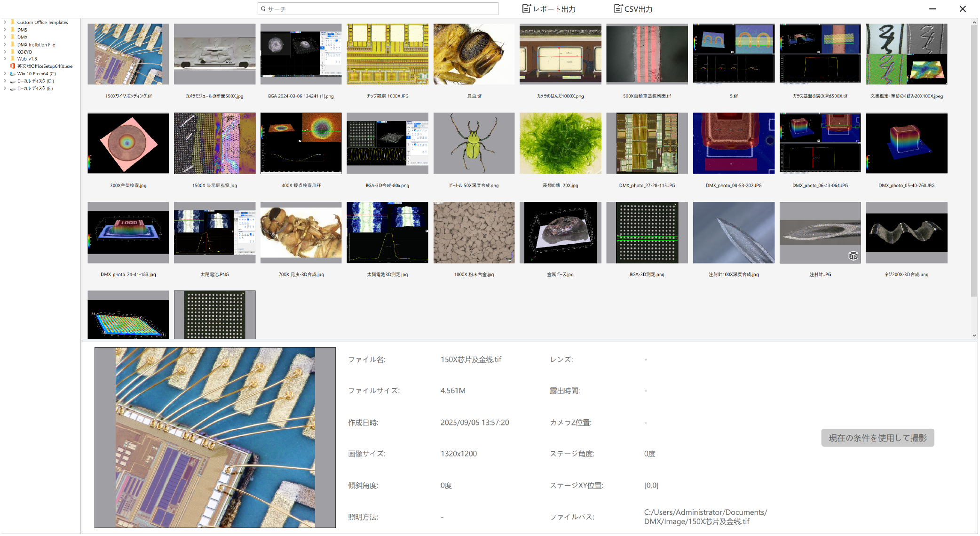Click the CSV出力 text label
980x536 pixels.
point(638,9)
